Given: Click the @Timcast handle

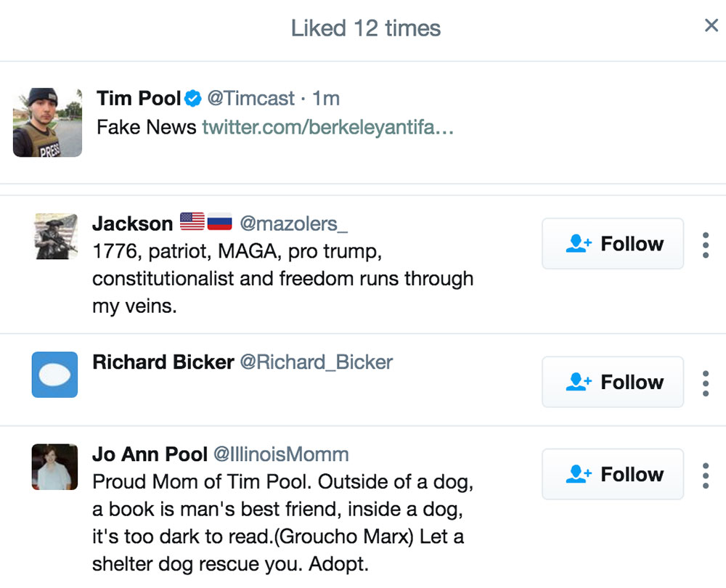Looking at the screenshot, I should (x=251, y=98).
